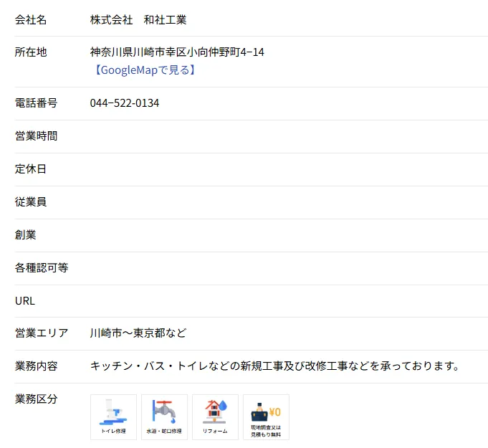Click the 営業時間 row label
The image size is (488, 448).
[36, 136]
